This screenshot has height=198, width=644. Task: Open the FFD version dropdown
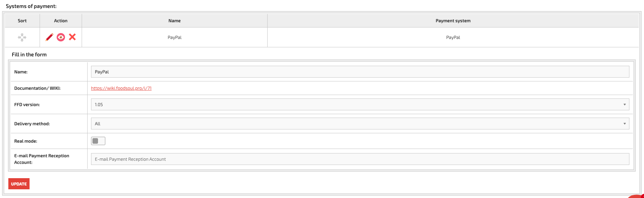click(360, 104)
